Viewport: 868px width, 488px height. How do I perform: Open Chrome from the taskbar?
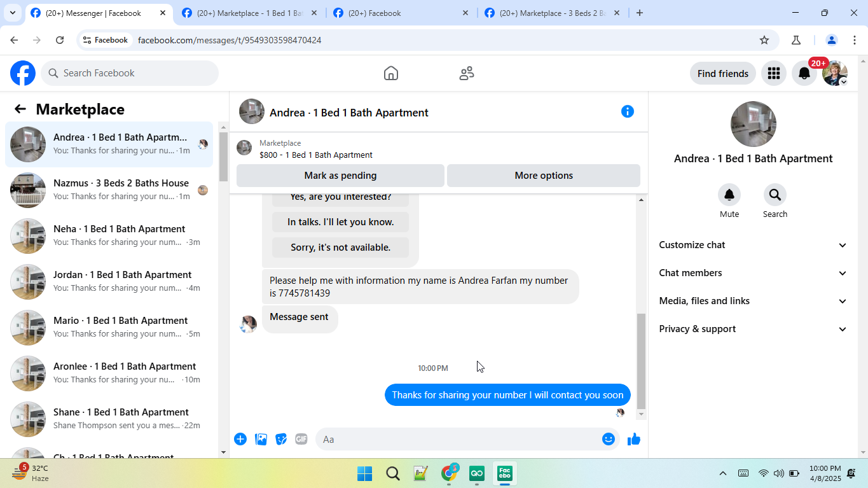point(450,473)
